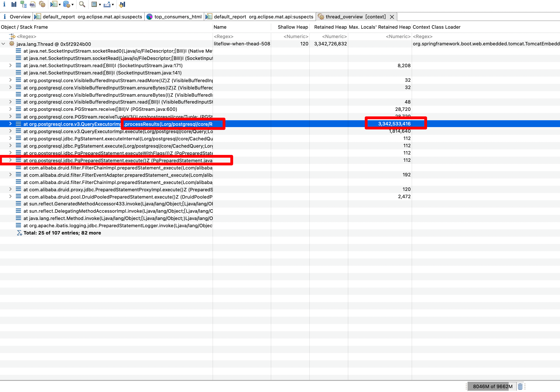Click the retained heap value 3,342,726,832

point(330,44)
